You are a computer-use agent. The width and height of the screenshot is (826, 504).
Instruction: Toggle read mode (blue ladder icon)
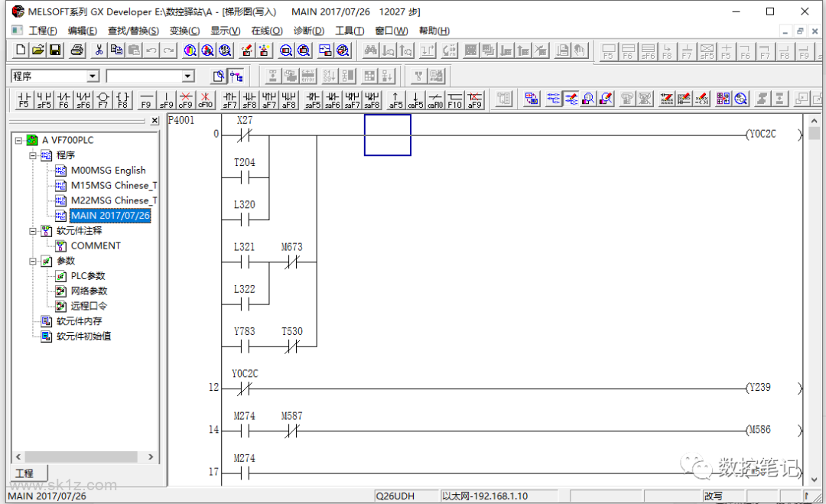[x=553, y=99]
